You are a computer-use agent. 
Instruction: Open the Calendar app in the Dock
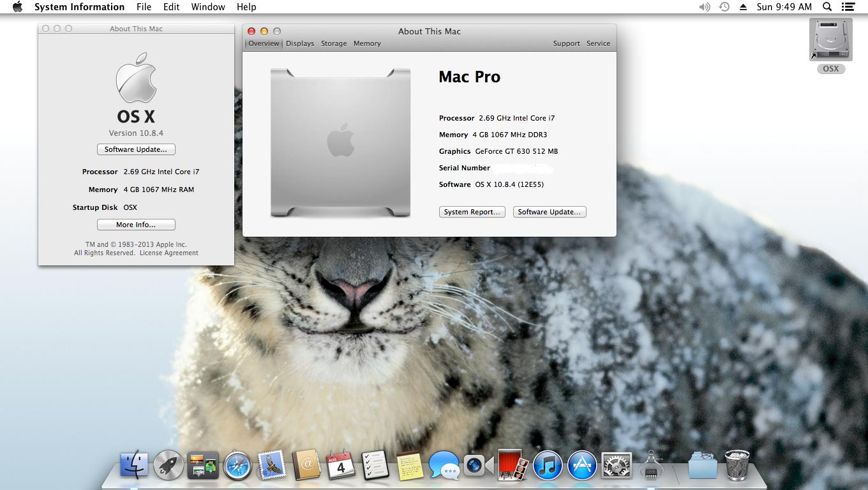[341, 465]
